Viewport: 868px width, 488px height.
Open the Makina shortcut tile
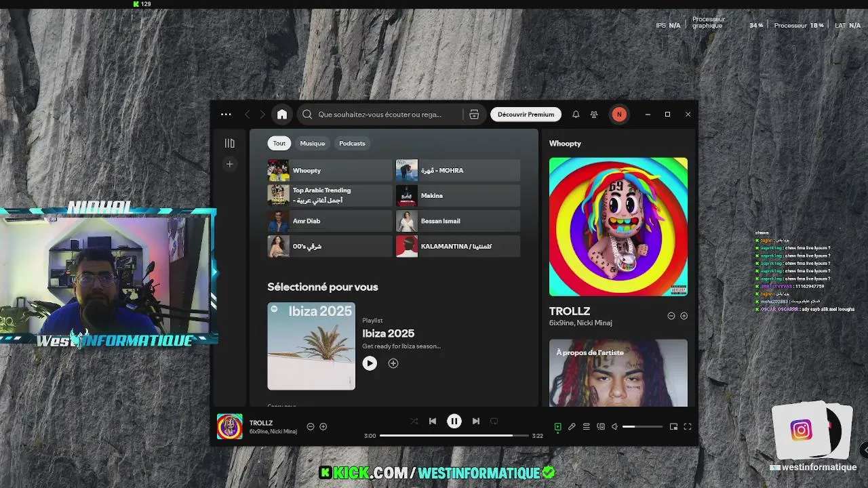pos(458,195)
